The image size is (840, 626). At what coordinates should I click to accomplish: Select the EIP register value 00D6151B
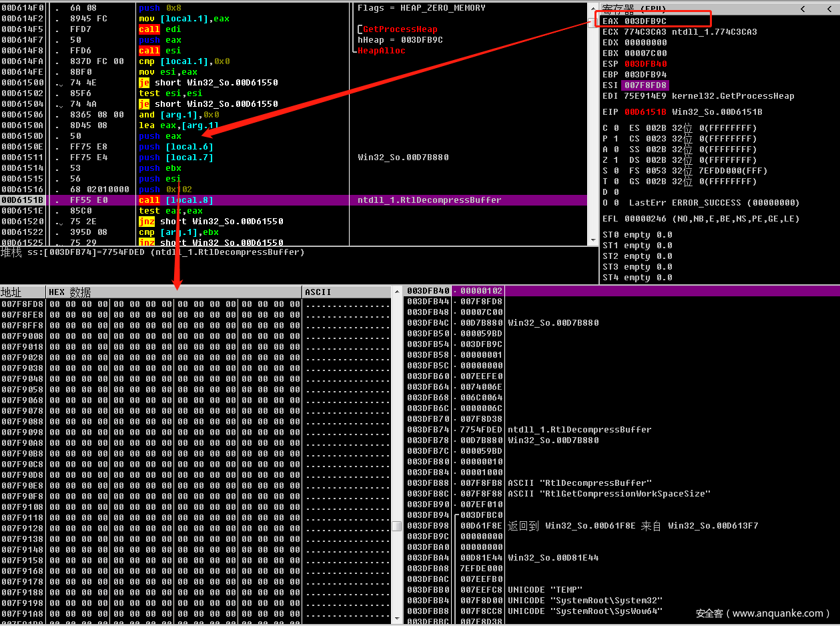pos(645,112)
